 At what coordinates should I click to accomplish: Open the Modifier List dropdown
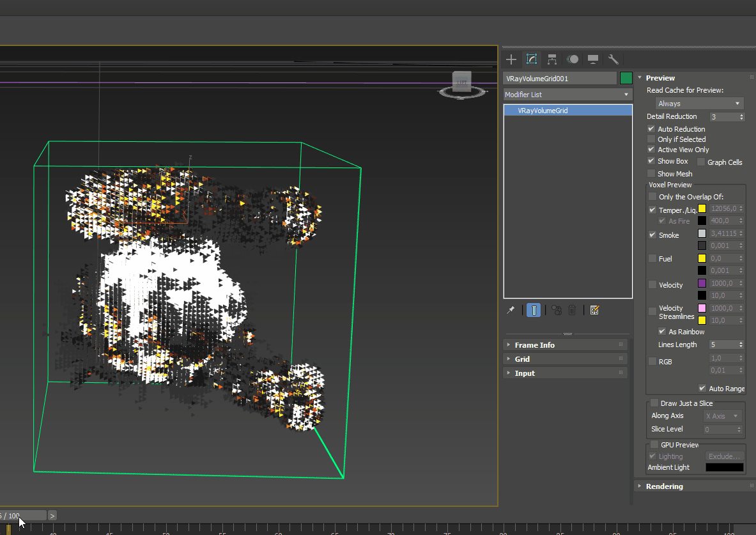567,95
